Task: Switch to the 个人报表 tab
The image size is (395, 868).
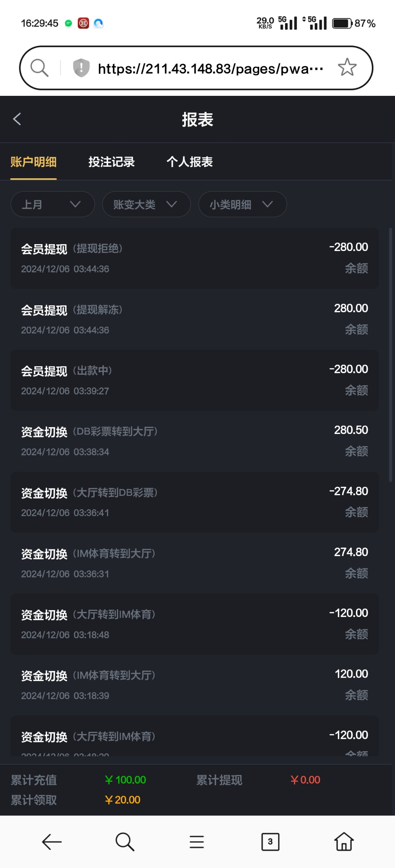Action: pos(190,162)
